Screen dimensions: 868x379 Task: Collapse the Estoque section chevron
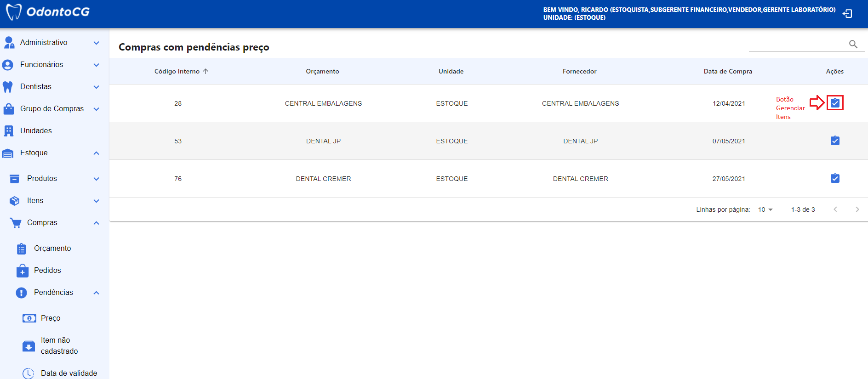point(96,153)
